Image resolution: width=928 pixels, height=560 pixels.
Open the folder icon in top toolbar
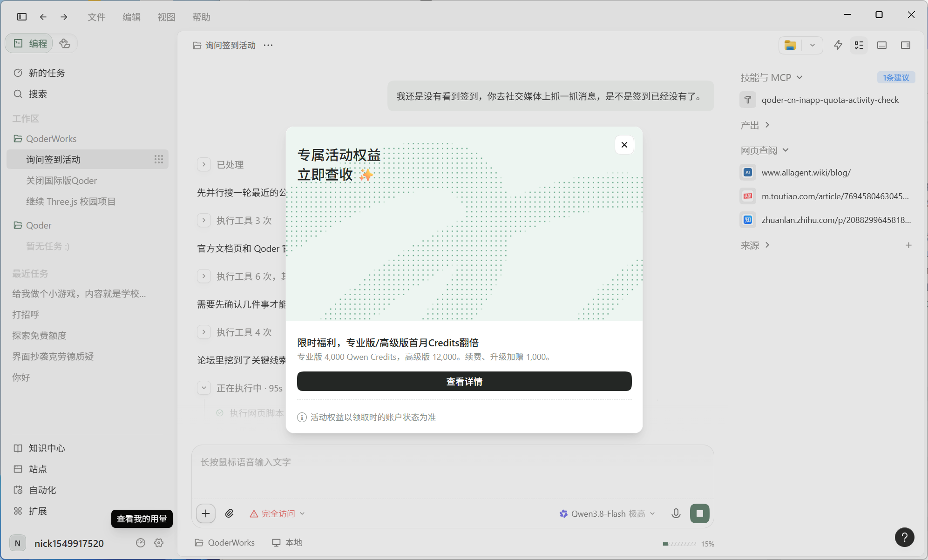(790, 45)
